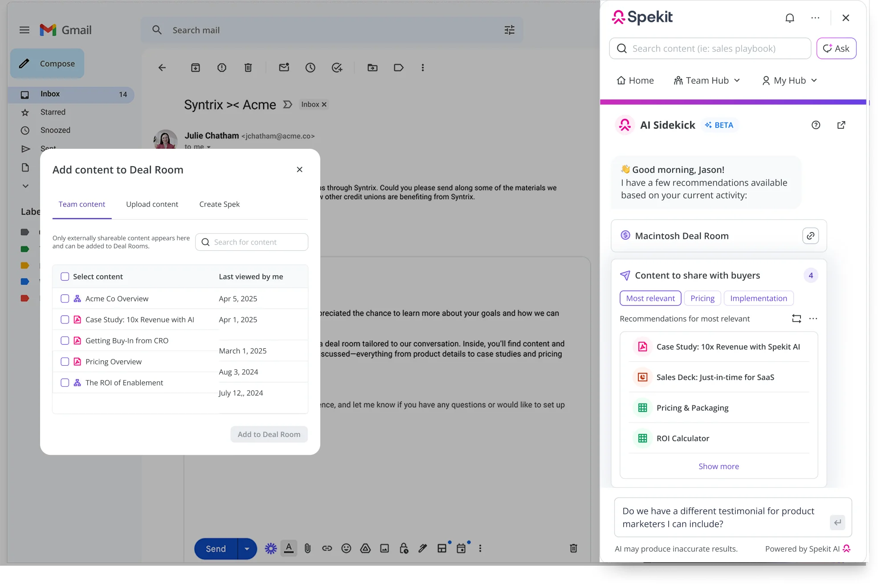882x588 pixels.
Task: Select the Most relevant filter chip
Action: click(650, 298)
